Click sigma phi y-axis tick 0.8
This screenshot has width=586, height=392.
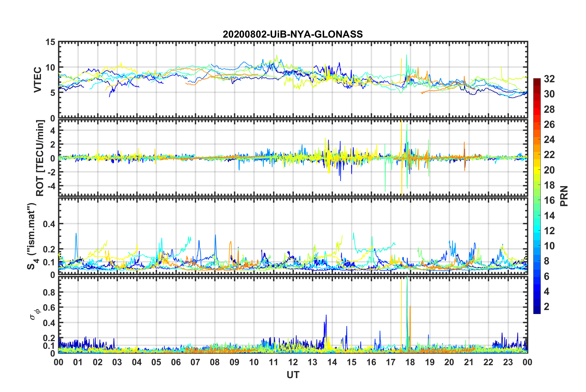(x=49, y=292)
